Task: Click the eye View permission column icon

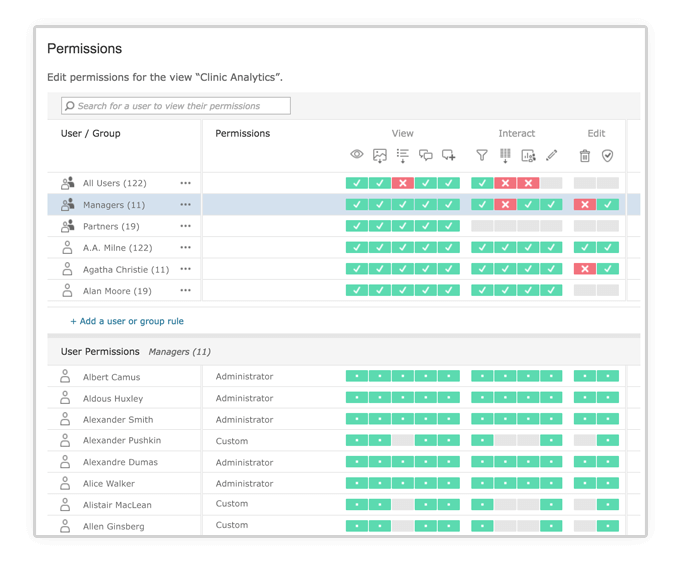Action: 357,155
